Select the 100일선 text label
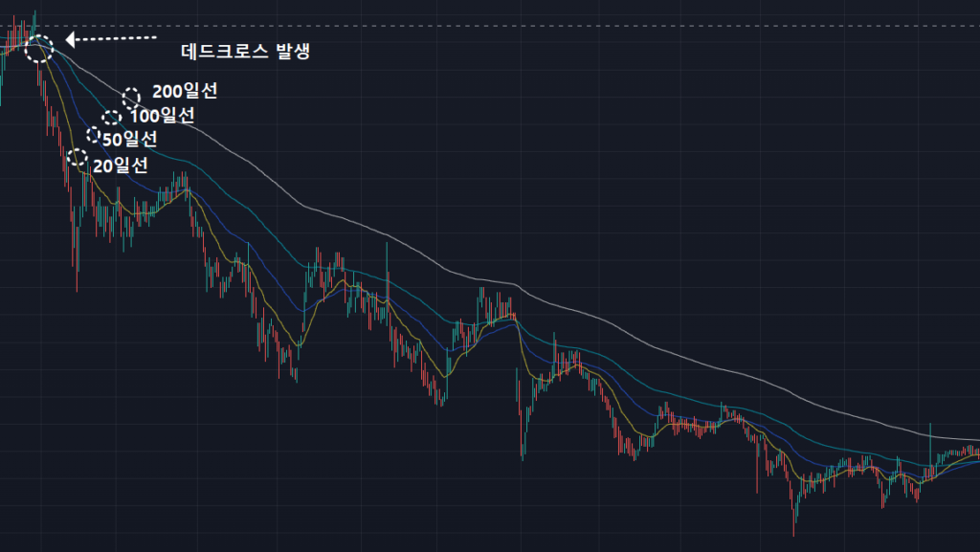The height and width of the screenshot is (552, 980). pos(163,116)
